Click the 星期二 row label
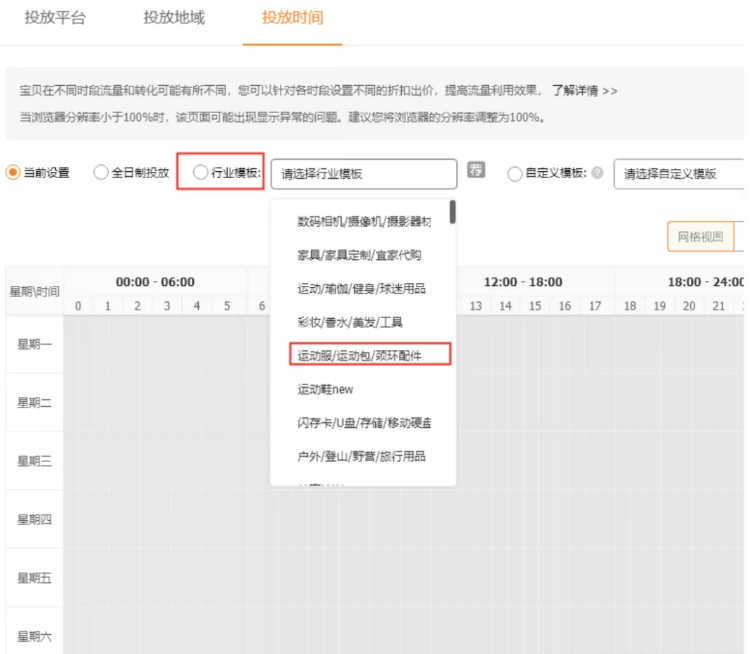 pyautogui.click(x=34, y=403)
